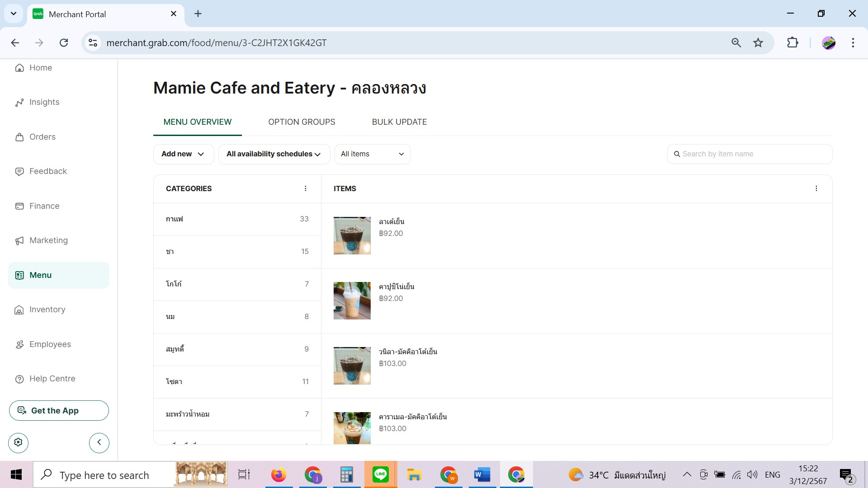Select the นม category
Image resolution: width=868 pixels, height=488 pixels.
click(x=237, y=317)
